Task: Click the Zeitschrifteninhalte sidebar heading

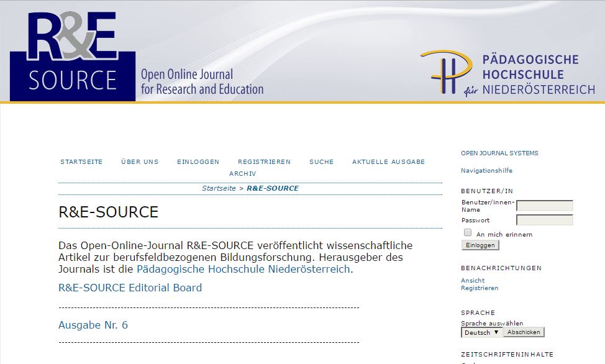Action: (x=507, y=354)
